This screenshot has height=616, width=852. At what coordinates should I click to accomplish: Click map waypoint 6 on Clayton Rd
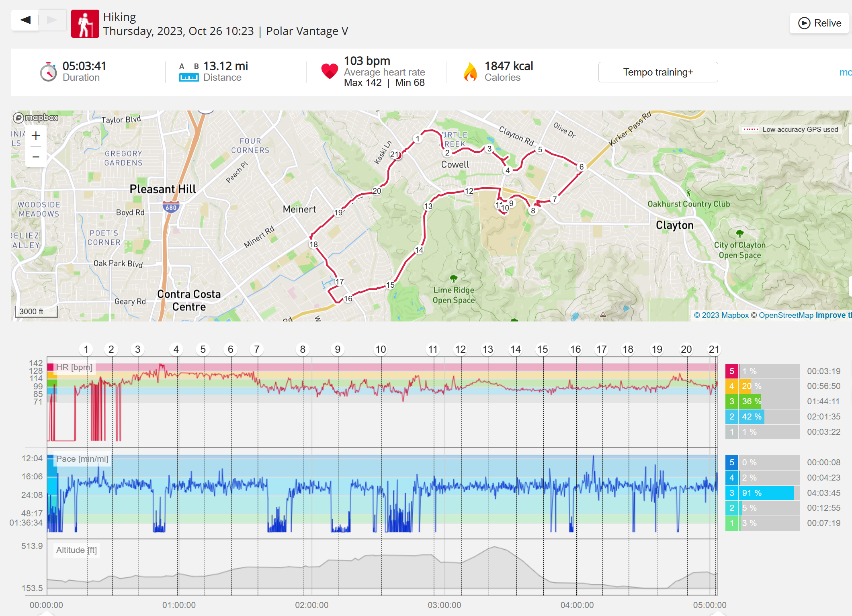click(x=581, y=167)
